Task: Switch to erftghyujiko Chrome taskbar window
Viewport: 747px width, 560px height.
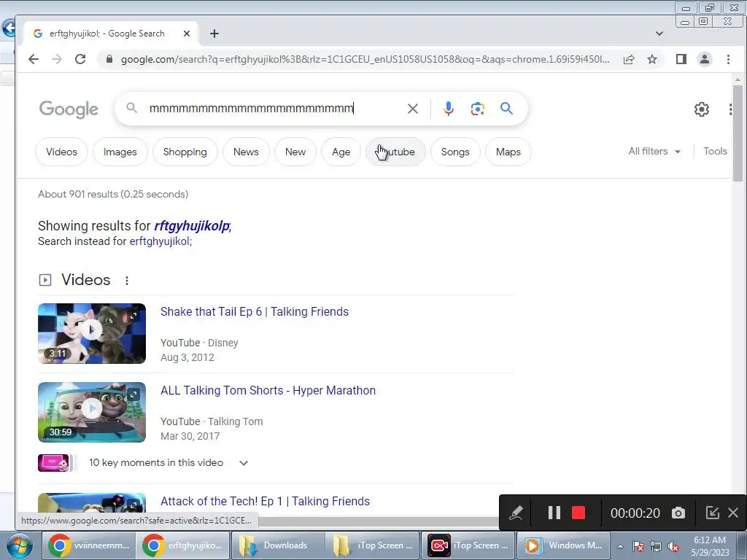Action: coord(183,545)
